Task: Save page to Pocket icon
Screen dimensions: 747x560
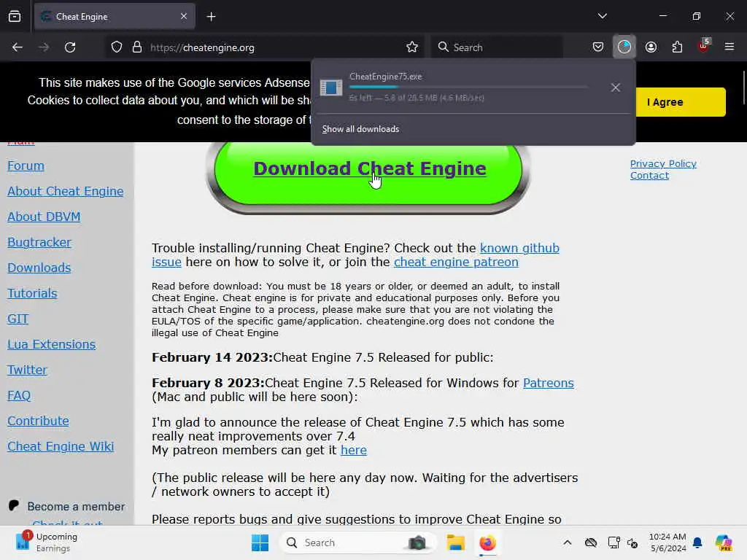Action: pyautogui.click(x=598, y=47)
